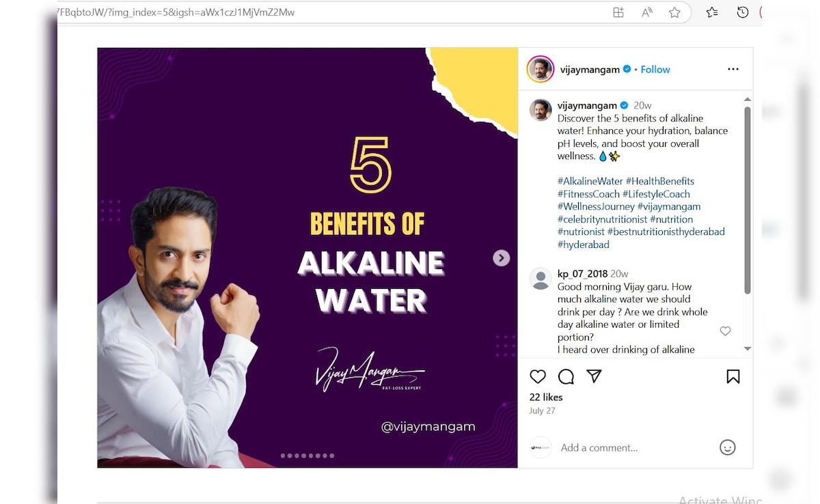
Task: Like the post with the heart icon
Action: pyautogui.click(x=538, y=376)
